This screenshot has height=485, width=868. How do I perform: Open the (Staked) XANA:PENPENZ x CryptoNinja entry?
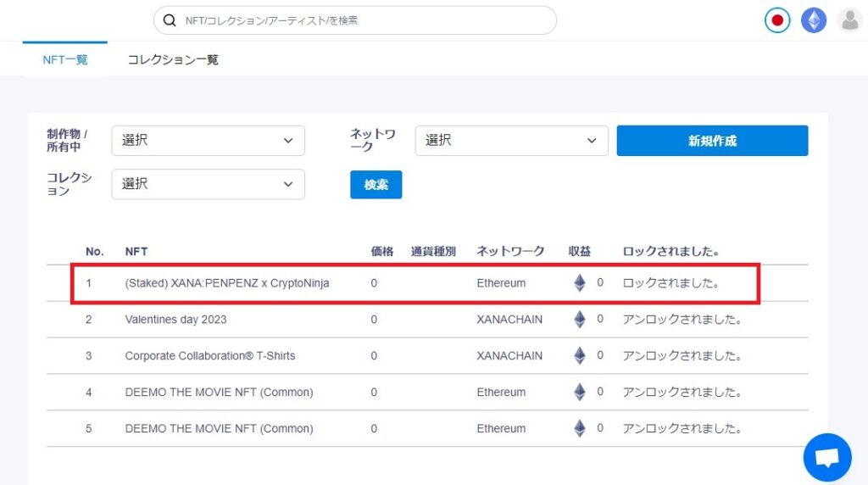tap(227, 283)
